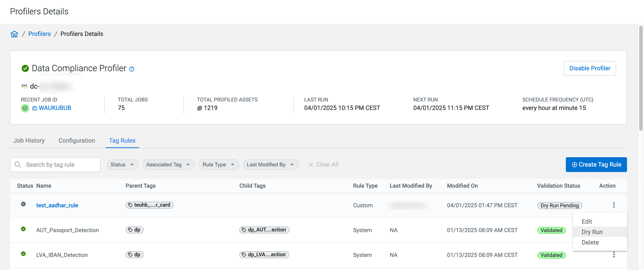Expand the Status filter dropdown

tap(122, 164)
